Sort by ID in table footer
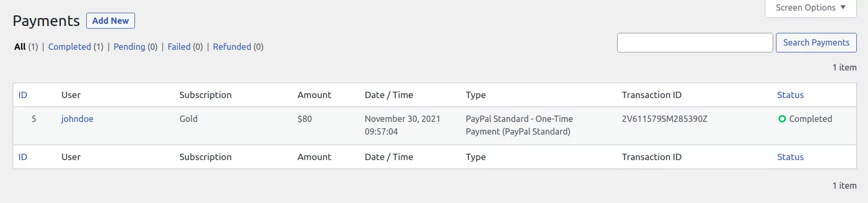 23,157
